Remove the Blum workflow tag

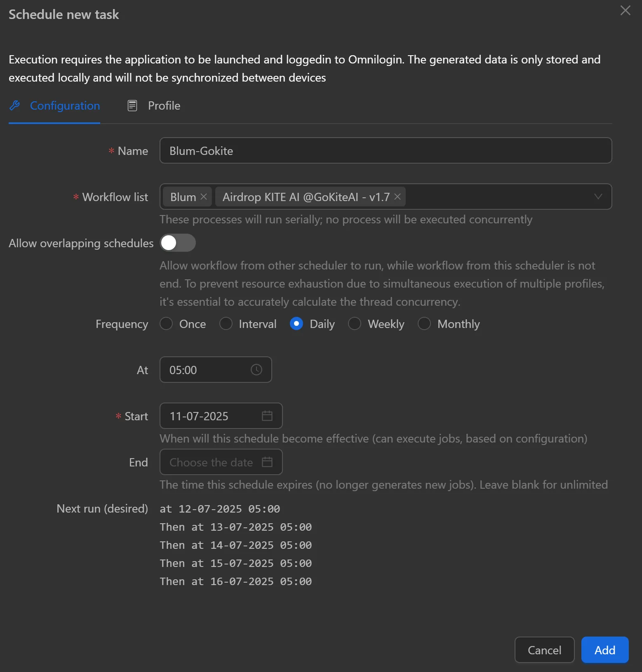click(204, 197)
